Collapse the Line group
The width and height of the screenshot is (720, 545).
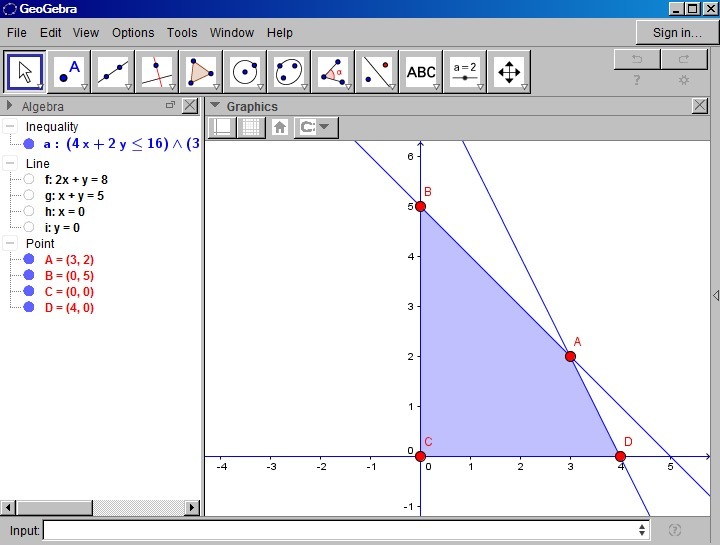click(10, 163)
